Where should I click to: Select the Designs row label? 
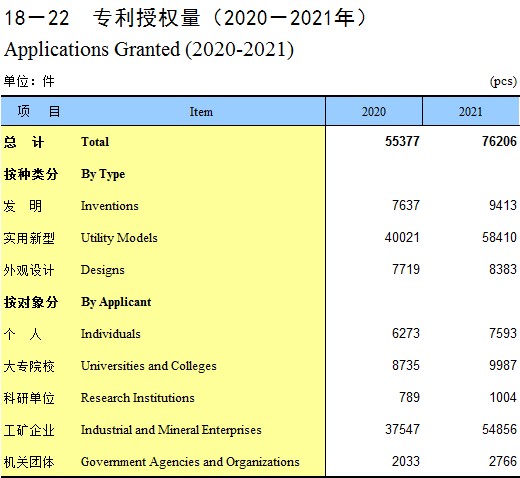point(103,270)
